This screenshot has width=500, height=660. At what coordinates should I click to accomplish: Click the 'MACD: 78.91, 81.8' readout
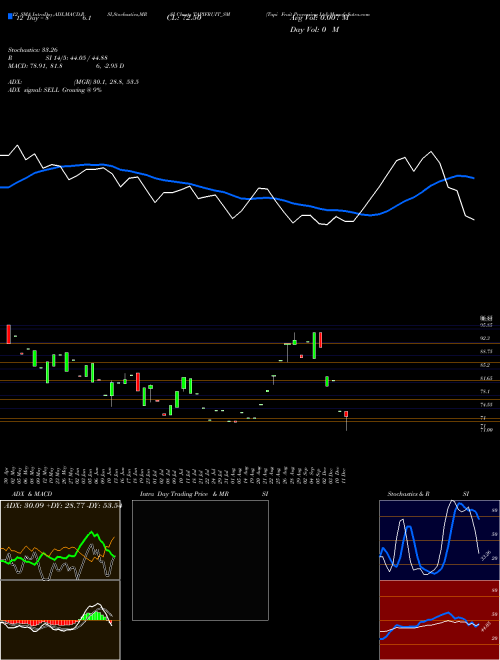[35, 66]
